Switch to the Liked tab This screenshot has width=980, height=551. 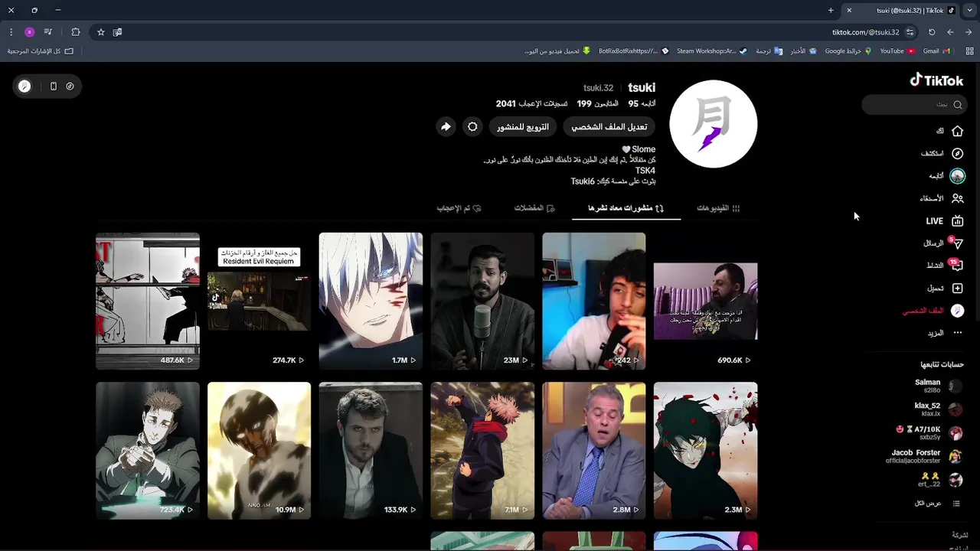459,208
